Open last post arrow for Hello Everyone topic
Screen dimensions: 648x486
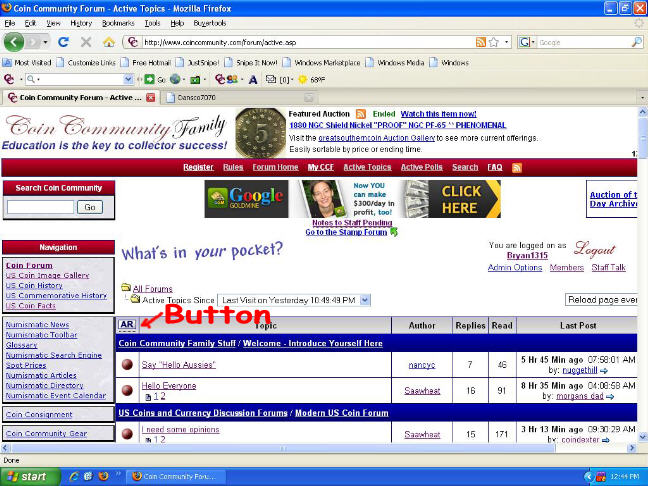point(610,397)
